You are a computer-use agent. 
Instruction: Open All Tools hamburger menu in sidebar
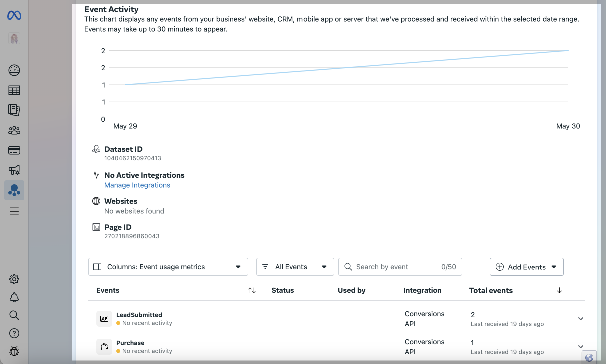(x=14, y=211)
